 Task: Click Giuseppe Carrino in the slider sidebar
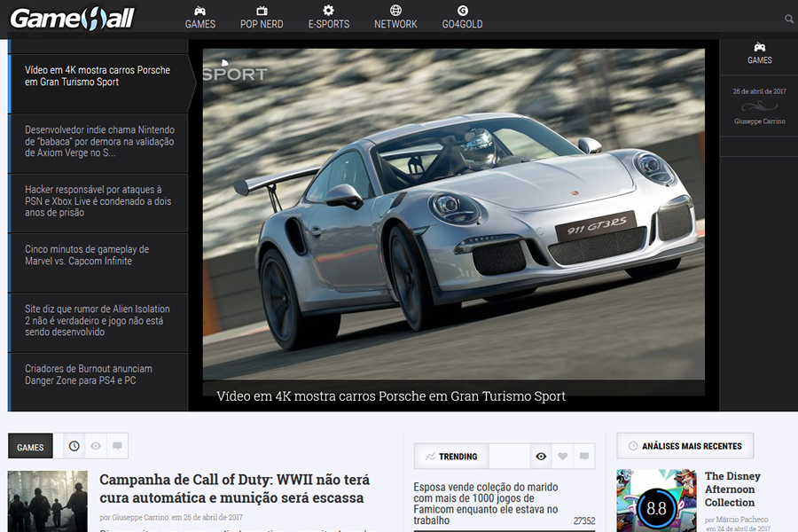point(759,121)
